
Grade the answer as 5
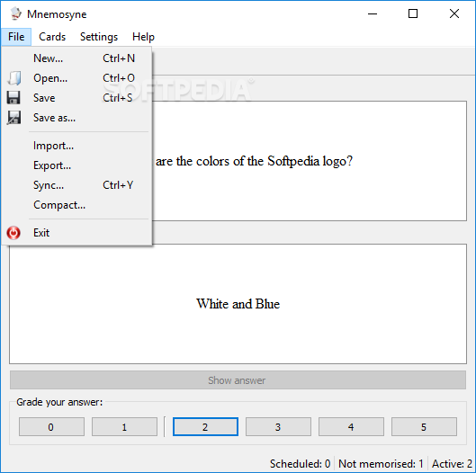pyautogui.click(x=424, y=427)
